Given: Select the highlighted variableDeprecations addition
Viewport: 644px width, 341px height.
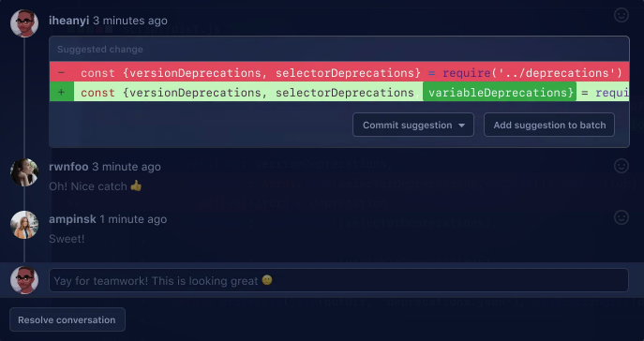Looking at the screenshot, I should (500, 93).
